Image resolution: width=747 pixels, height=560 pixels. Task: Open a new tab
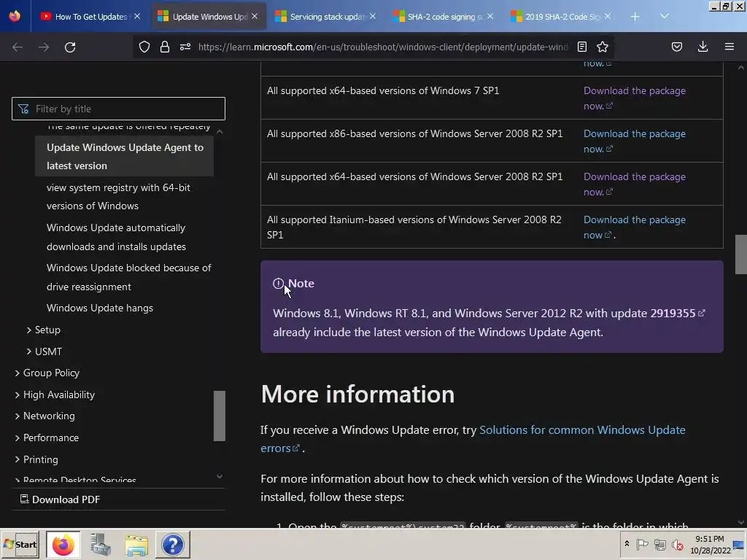pyautogui.click(x=635, y=17)
